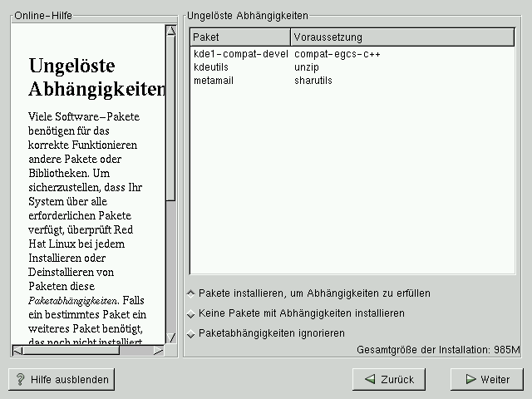This screenshot has width=532, height=399.
Task: Go back with the Zurück button
Action: pyautogui.click(x=388, y=379)
